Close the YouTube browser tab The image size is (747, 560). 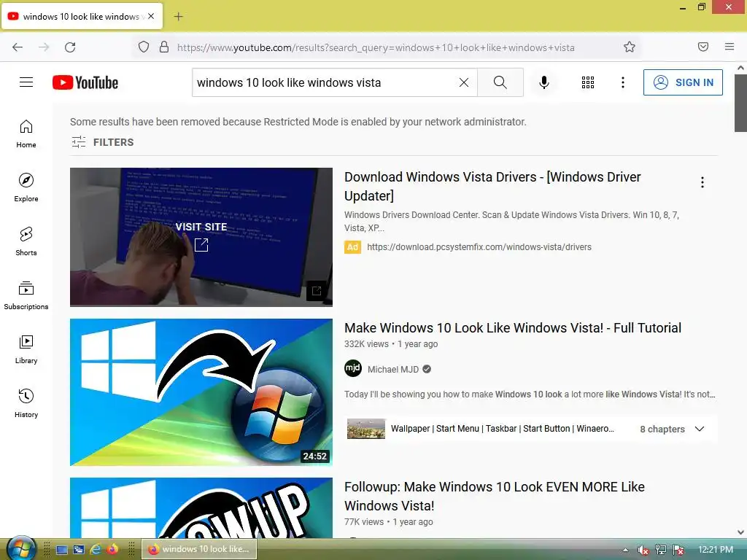click(x=151, y=16)
